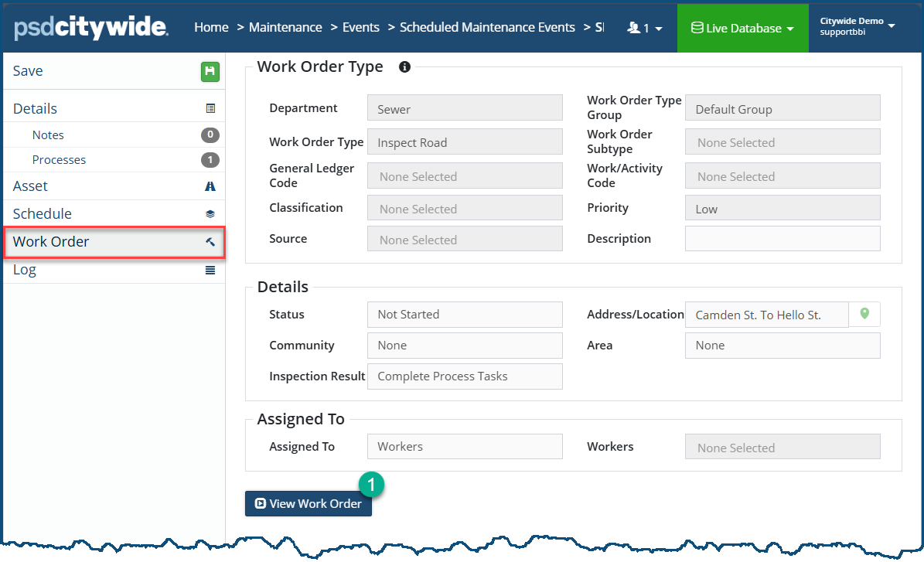Click the Status field Not Started
This screenshot has width=924, height=562.
[x=465, y=315]
